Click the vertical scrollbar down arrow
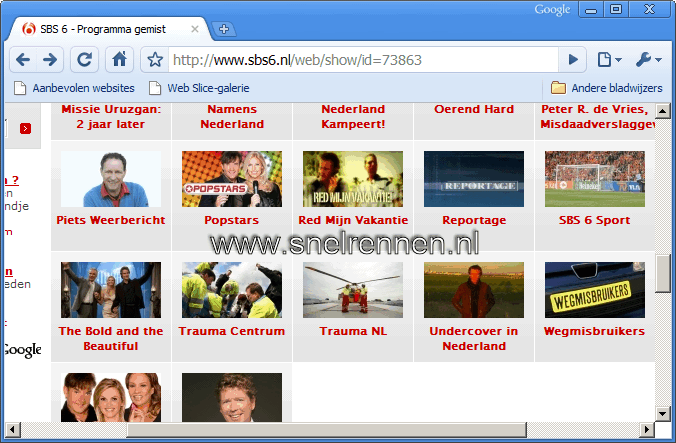676x443 pixels. [663, 414]
